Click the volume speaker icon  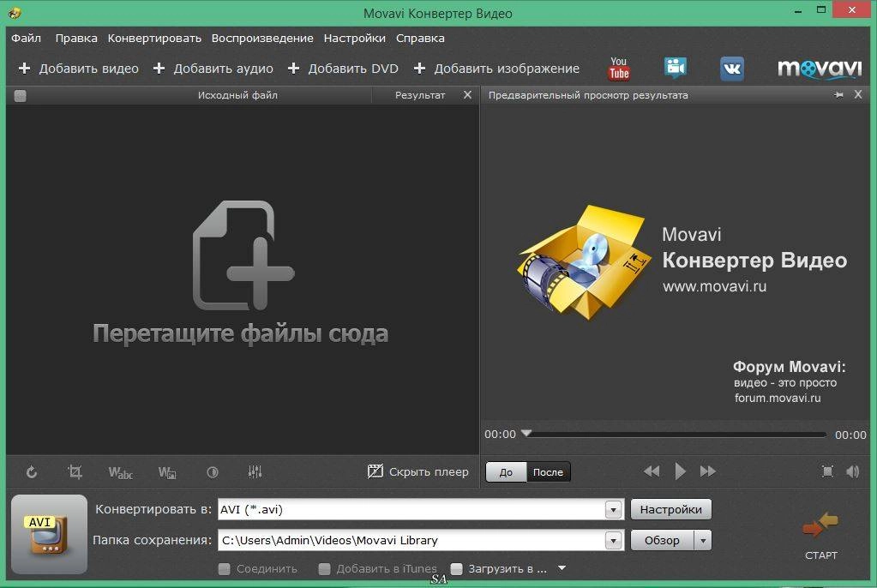pos(852,471)
